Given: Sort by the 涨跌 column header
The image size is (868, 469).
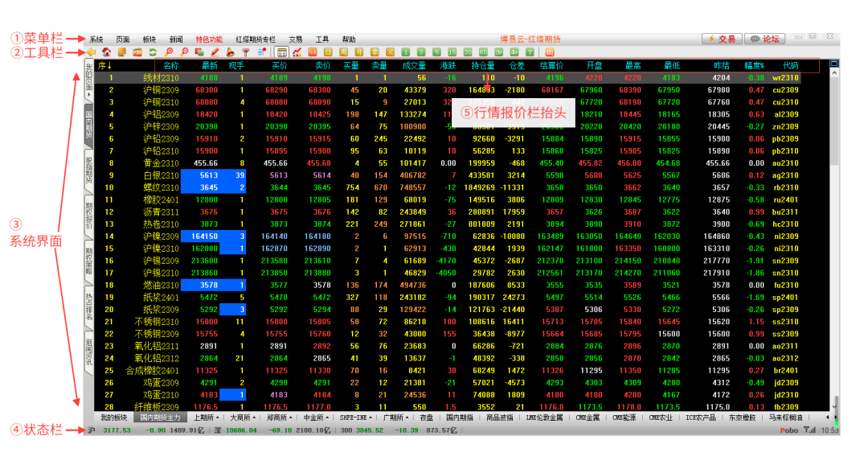Looking at the screenshot, I should 448,65.
